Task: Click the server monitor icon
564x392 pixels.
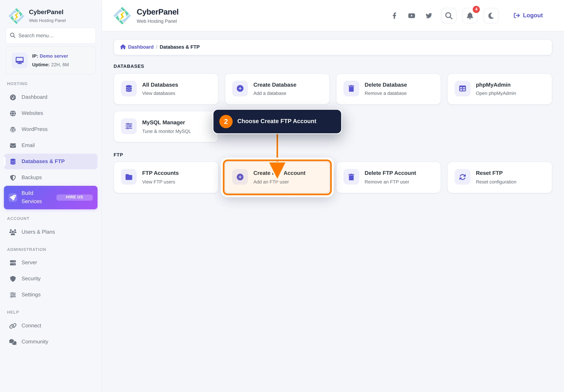Action: click(20, 60)
